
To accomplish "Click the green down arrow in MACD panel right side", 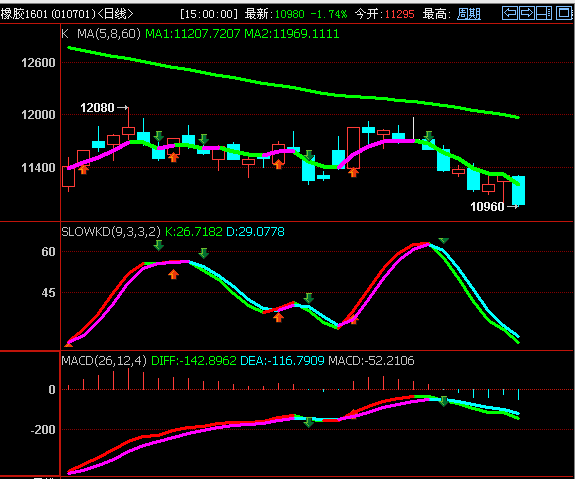I will [x=443, y=401].
